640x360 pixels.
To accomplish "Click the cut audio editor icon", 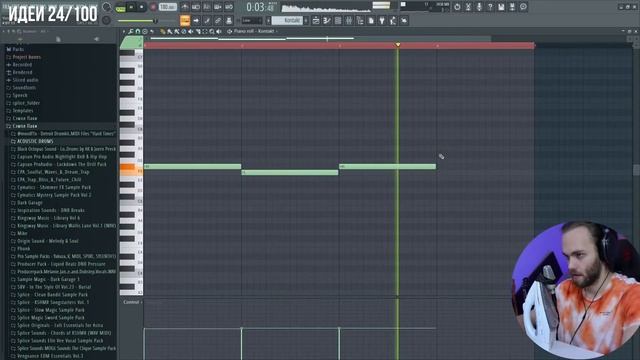I will 468,7.
